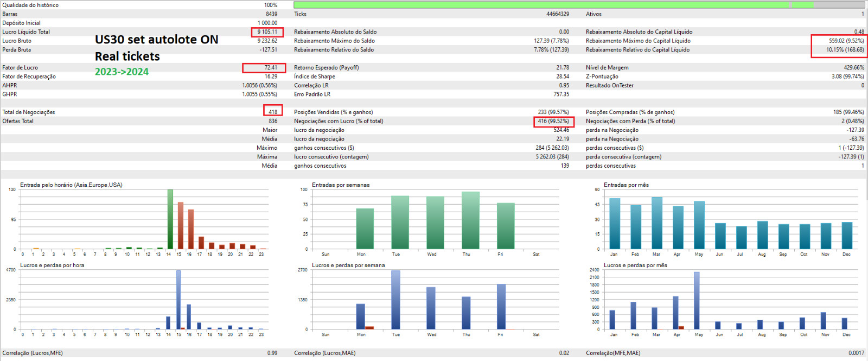This screenshot has height=361, width=868.
Task: Click the total deals value 836
Action: (x=273, y=121)
